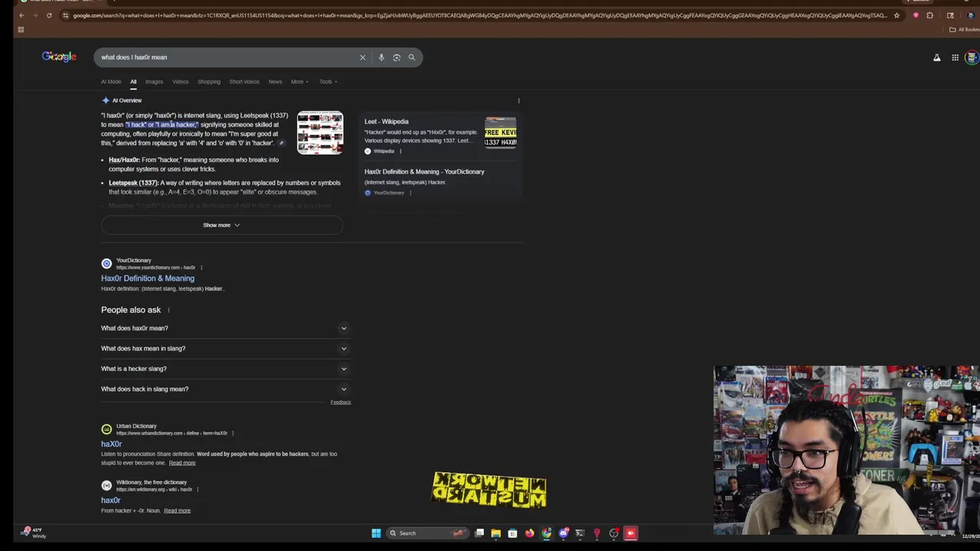This screenshot has width=980, height=551.
Task: Switch to Shopping tab
Action: pyautogui.click(x=209, y=82)
